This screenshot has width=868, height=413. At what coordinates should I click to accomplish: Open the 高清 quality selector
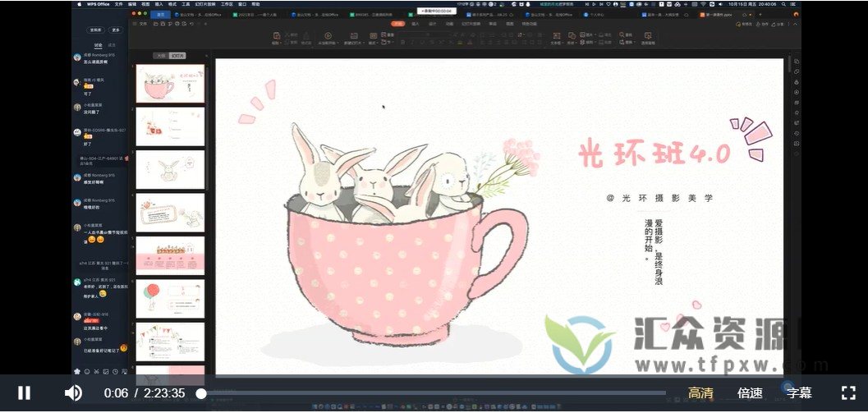(700, 393)
